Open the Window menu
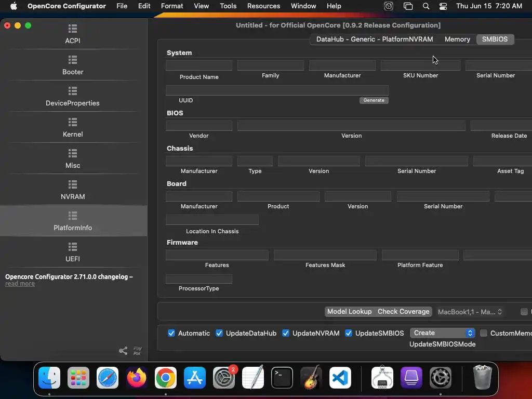532x399 pixels. [303, 6]
